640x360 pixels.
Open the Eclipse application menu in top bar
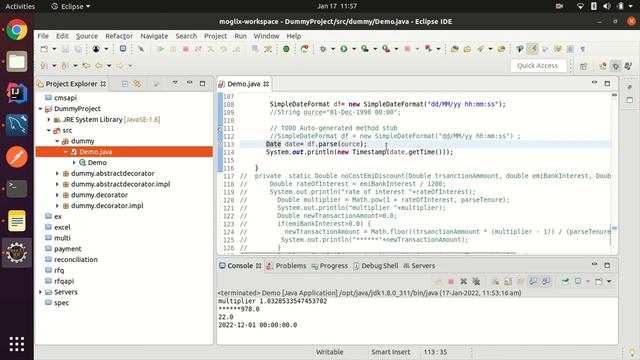71,6
